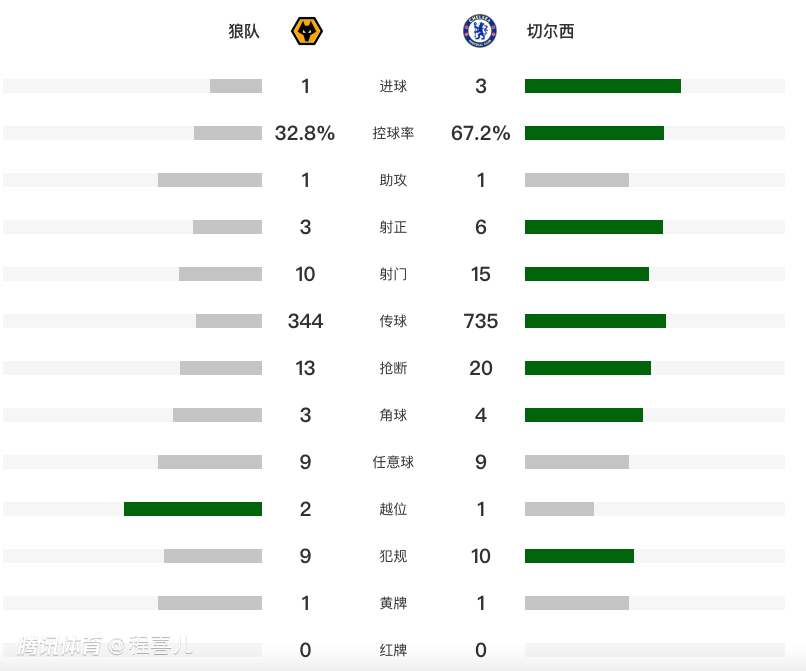Click Chelsea's 67.2% possession bar

[594, 133]
